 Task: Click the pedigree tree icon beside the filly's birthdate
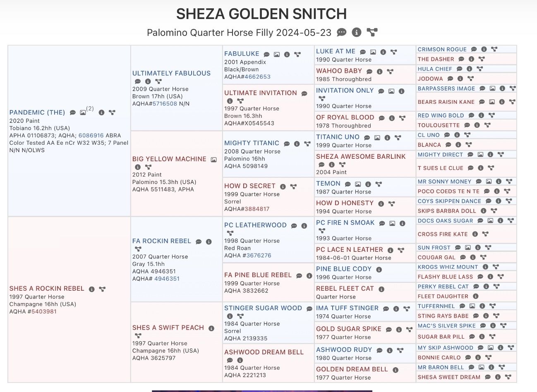pos(372,32)
